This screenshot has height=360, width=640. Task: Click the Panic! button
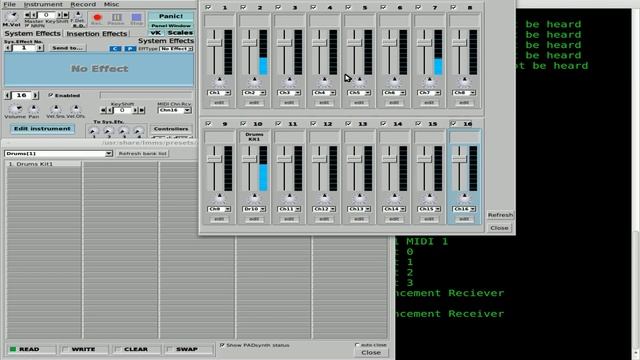click(171, 16)
